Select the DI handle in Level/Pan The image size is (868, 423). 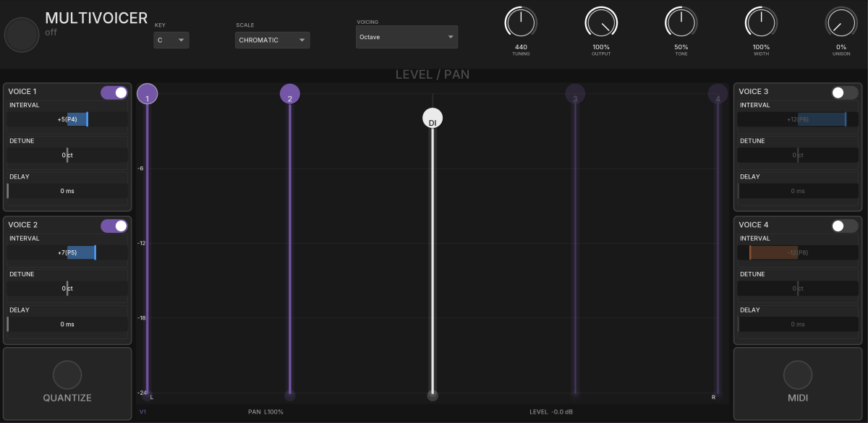point(433,119)
